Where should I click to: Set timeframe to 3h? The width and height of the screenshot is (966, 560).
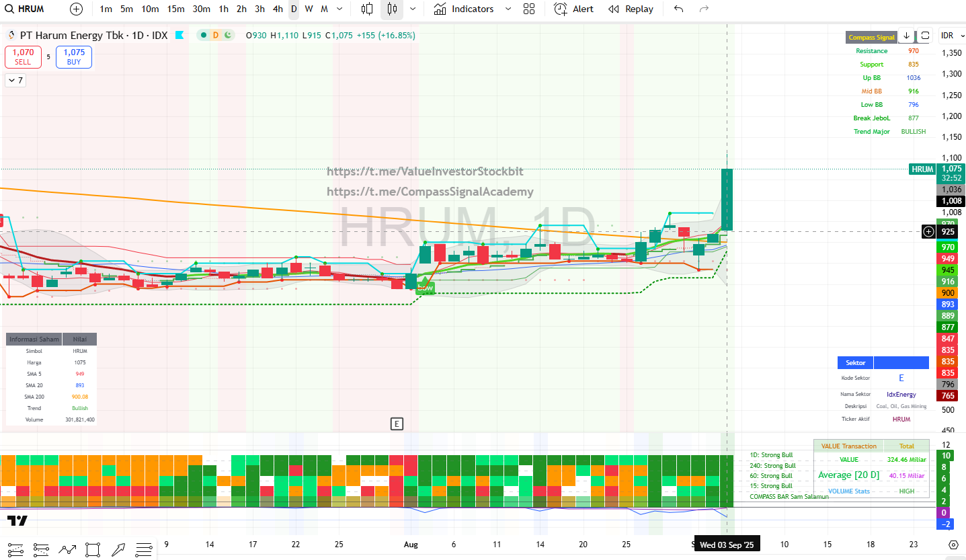point(259,9)
